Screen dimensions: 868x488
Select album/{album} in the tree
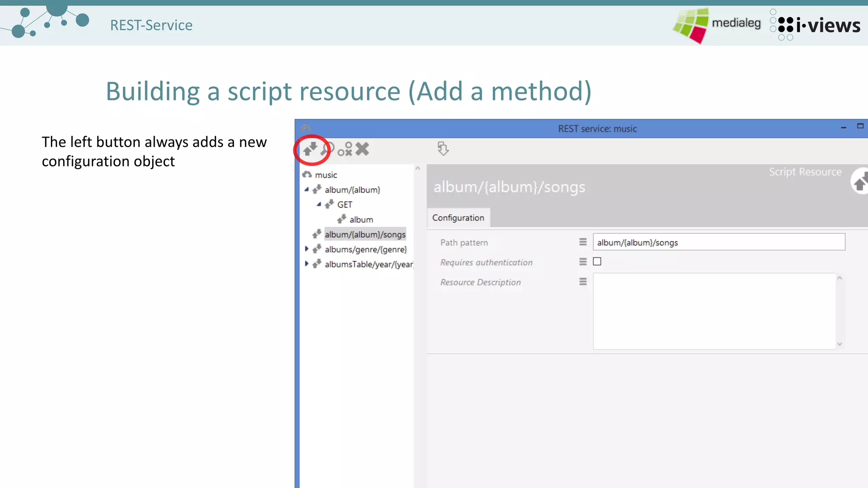pos(353,190)
